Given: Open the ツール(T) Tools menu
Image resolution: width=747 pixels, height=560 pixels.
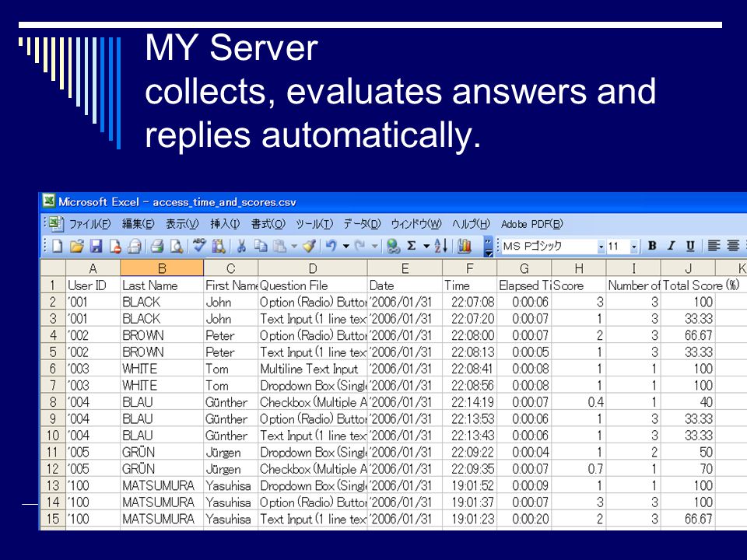Looking at the screenshot, I should [x=314, y=224].
